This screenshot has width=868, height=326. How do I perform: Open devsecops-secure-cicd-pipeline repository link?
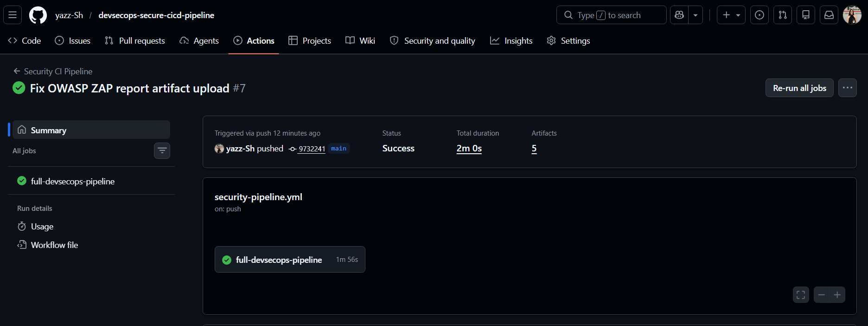pyautogui.click(x=156, y=15)
